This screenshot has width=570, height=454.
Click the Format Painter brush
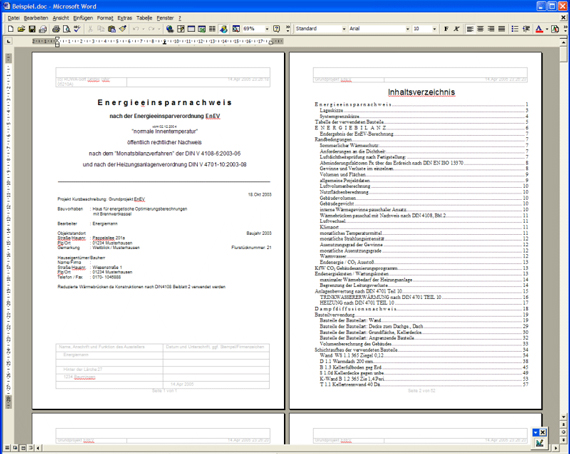pyautogui.click(x=123, y=29)
